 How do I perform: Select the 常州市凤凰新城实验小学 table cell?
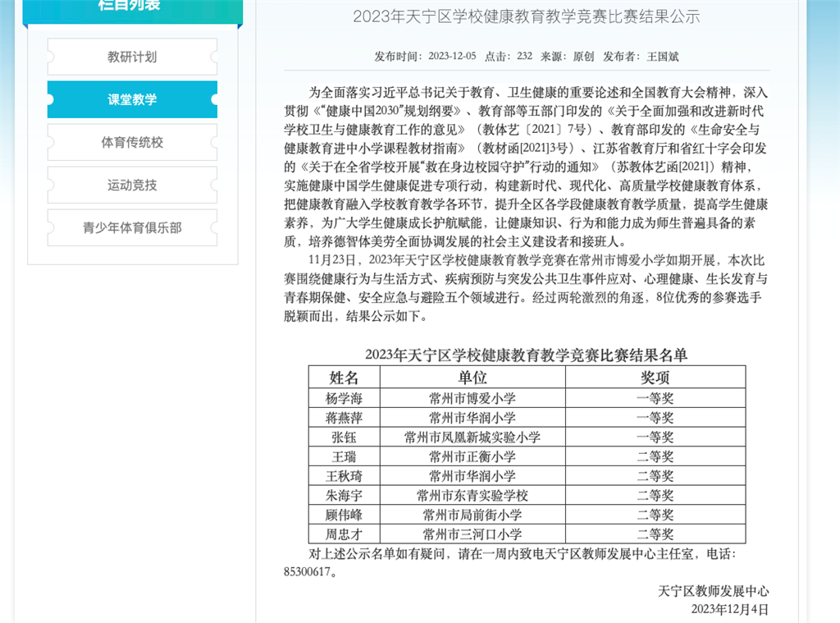[472, 437]
